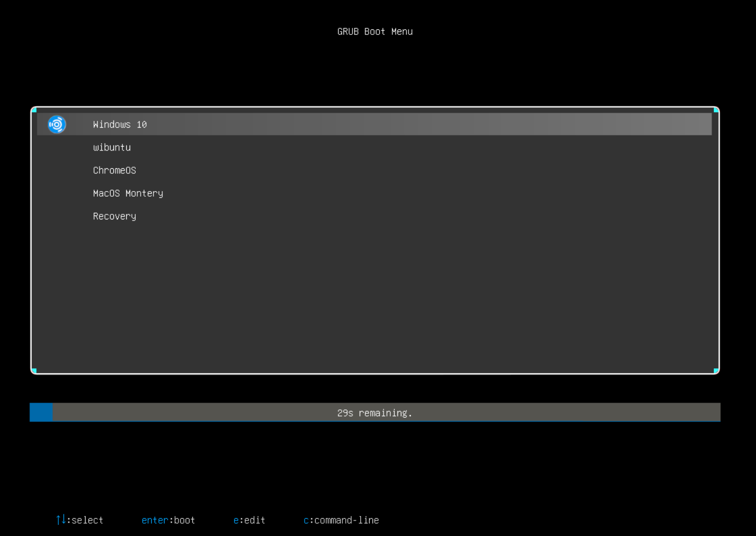Viewport: 756px width, 536px height.
Task: Click the 29s remaining countdown bar
Action: click(375, 412)
